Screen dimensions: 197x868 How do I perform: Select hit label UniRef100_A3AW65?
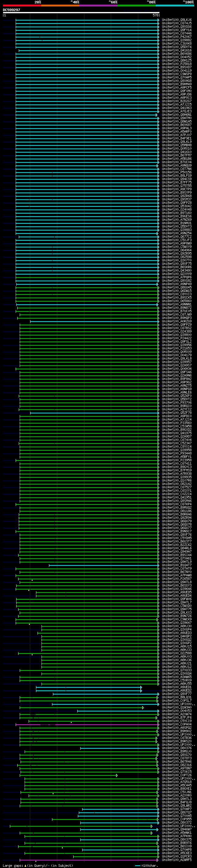coord(176,676)
